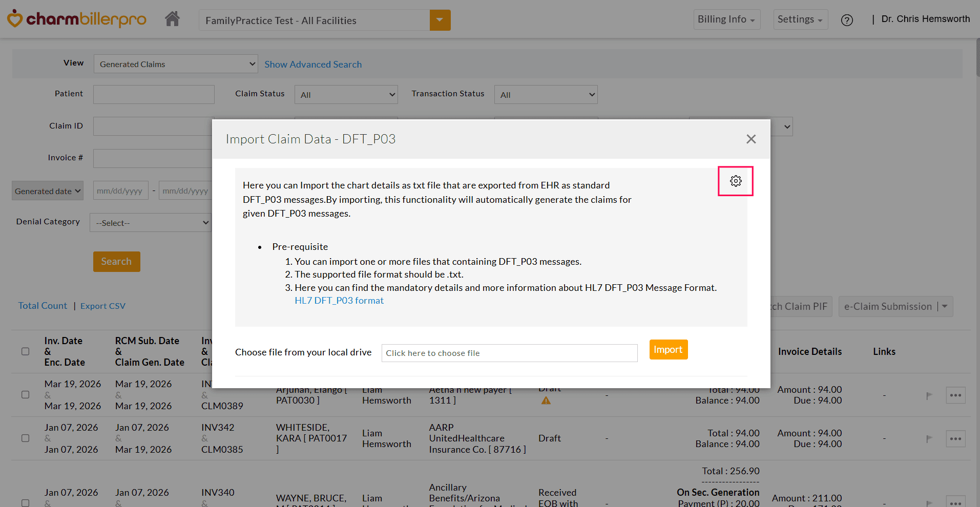Screen dimensions: 980x507
Task: Open the View Generated Claims dropdown
Action: (x=176, y=64)
